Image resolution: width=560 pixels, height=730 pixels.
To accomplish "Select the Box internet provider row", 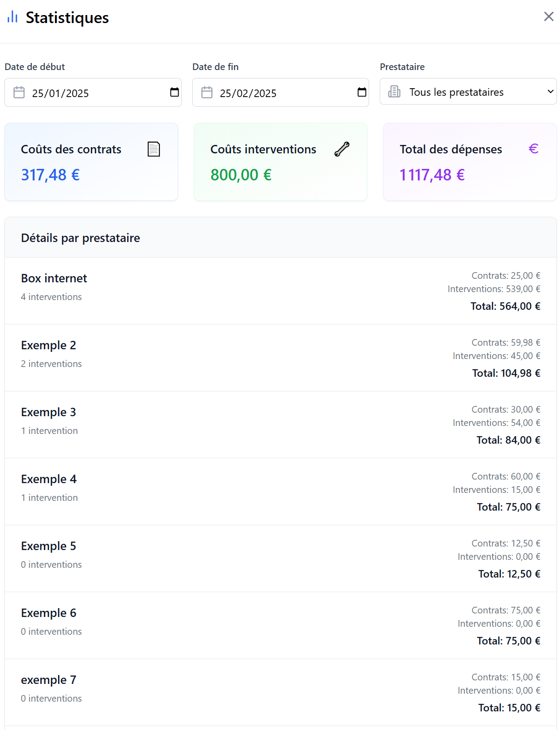I will tap(280, 291).
